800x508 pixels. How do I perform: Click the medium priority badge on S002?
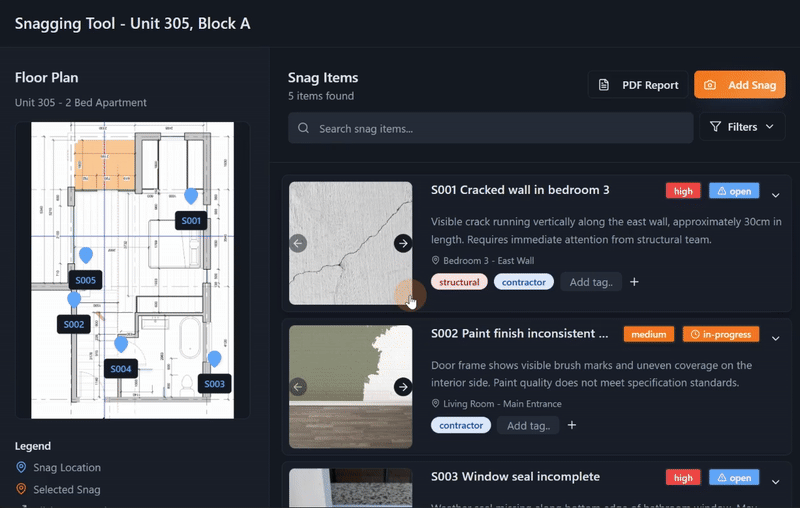pyautogui.click(x=648, y=335)
